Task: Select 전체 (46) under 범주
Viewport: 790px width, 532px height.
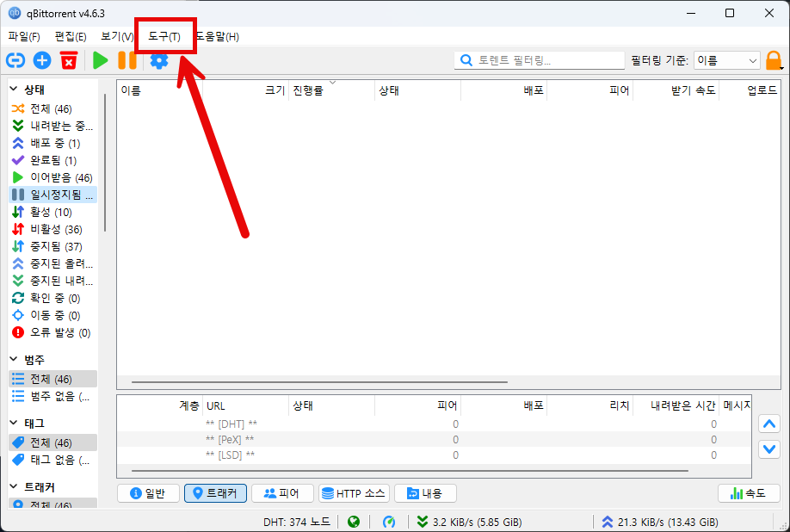Action: (x=52, y=379)
